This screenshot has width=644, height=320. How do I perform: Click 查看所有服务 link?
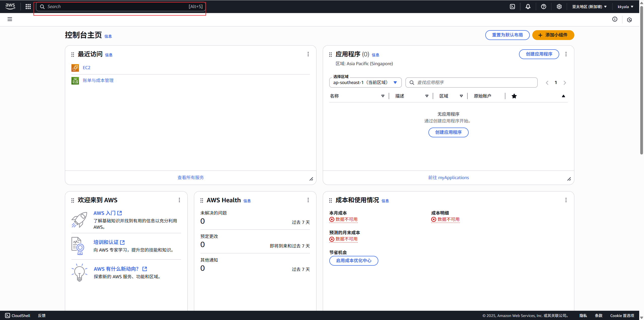point(191,178)
